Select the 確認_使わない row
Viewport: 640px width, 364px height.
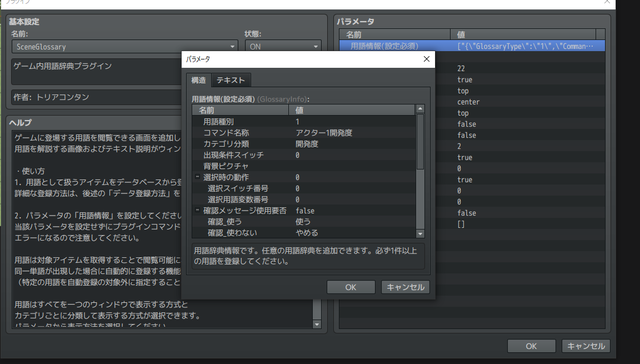click(304, 233)
